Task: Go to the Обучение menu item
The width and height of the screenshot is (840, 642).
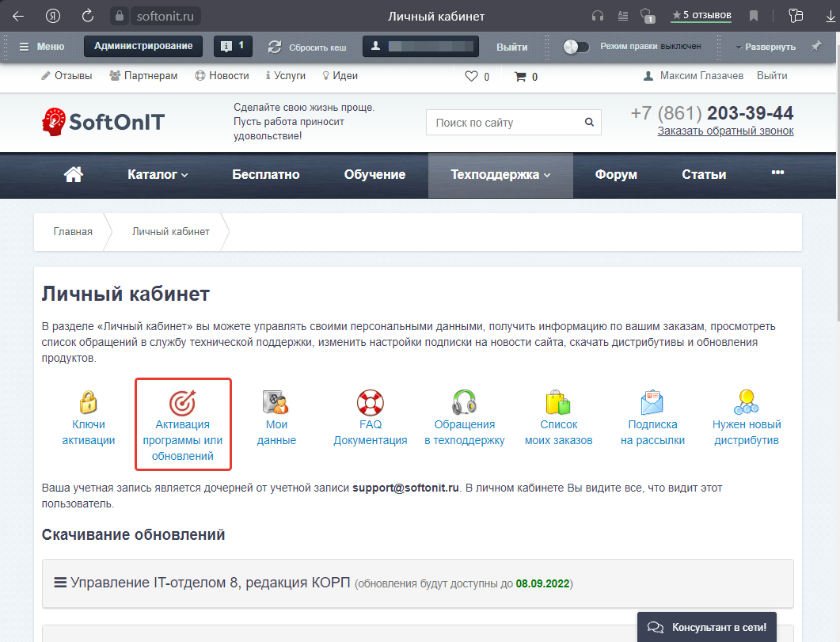Action: pyautogui.click(x=374, y=175)
